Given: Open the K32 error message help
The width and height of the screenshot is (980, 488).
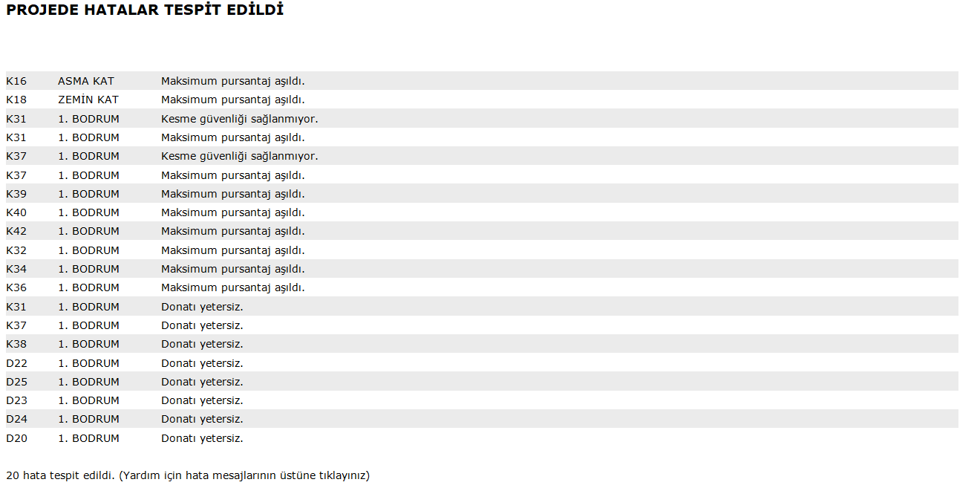Looking at the screenshot, I should point(232,250).
